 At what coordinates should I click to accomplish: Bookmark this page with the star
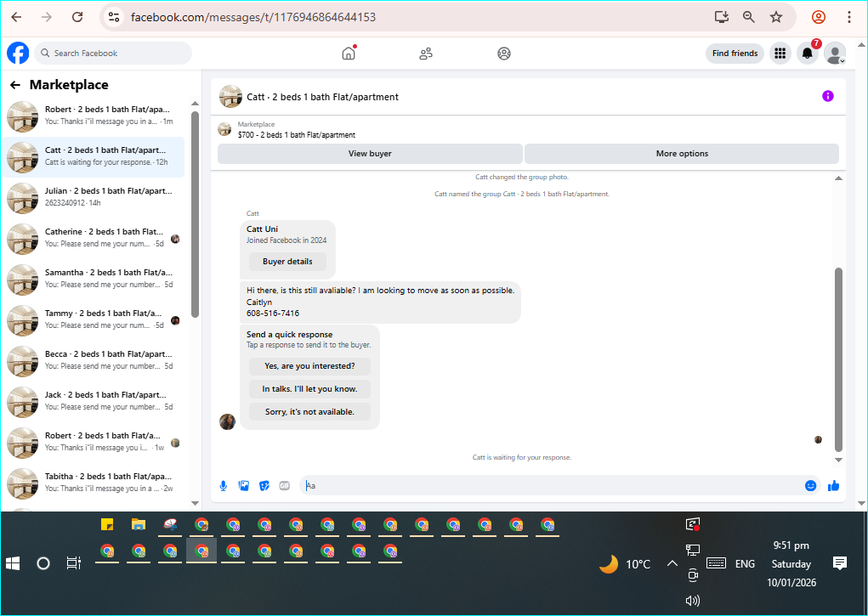point(776,17)
